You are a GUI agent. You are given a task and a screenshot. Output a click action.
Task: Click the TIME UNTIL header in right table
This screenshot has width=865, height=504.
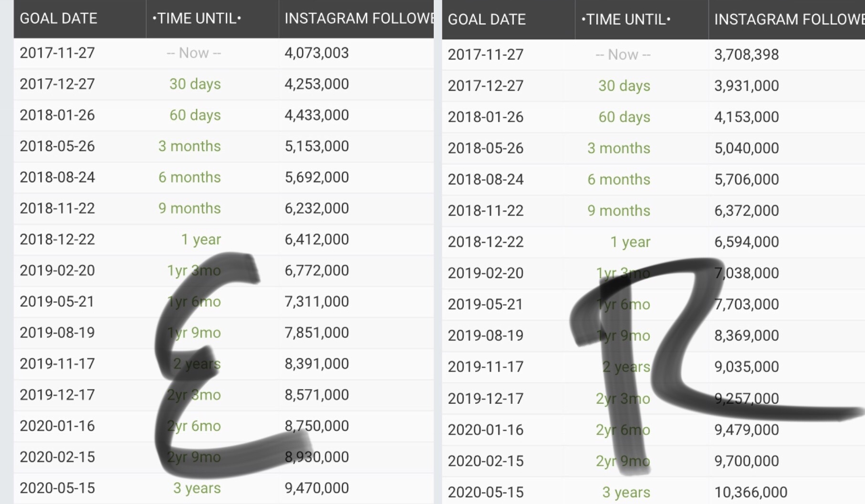(625, 20)
